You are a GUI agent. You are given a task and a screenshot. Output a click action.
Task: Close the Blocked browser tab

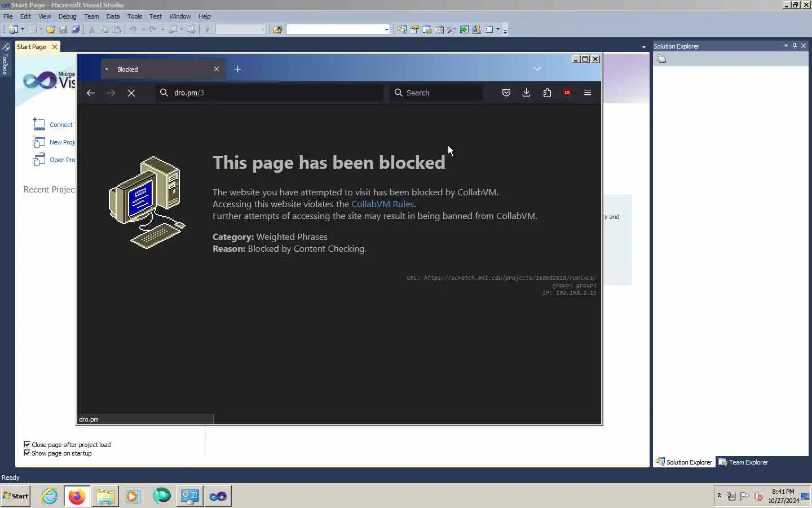217,69
